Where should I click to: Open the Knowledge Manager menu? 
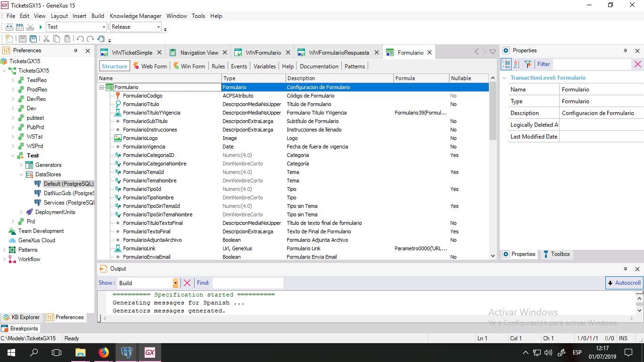136,16
